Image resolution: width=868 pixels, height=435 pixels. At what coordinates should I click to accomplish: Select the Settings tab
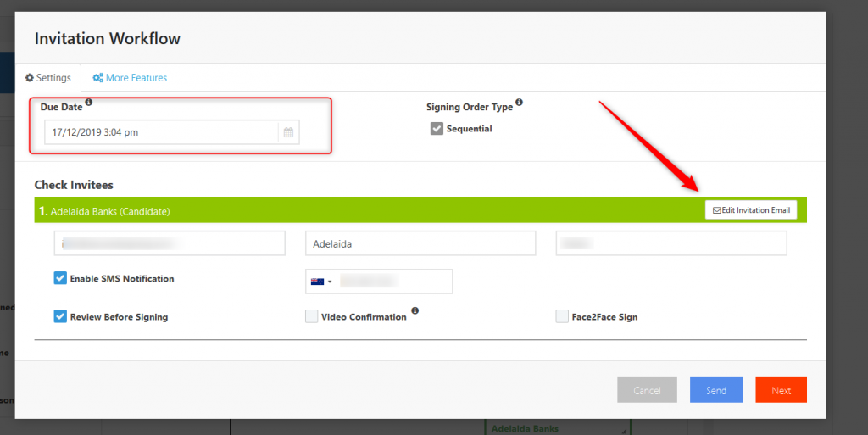tap(48, 78)
